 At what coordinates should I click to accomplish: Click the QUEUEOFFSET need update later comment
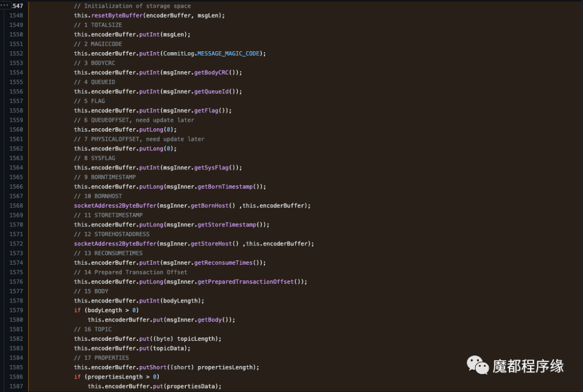pyautogui.click(x=134, y=120)
